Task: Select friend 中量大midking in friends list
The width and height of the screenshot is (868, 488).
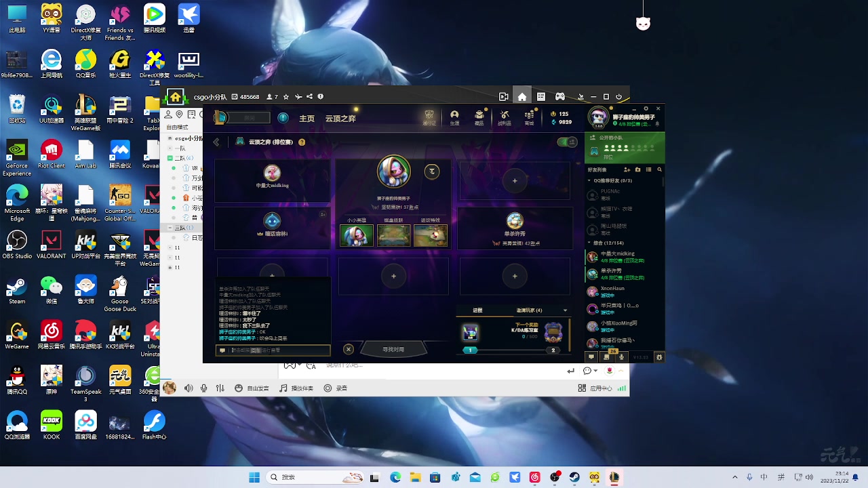Action: tap(624, 256)
